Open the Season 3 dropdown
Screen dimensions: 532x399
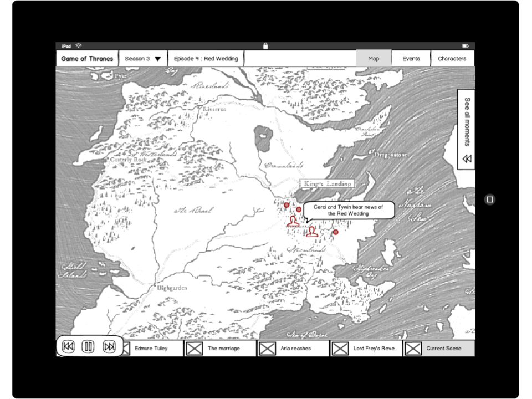click(x=143, y=58)
